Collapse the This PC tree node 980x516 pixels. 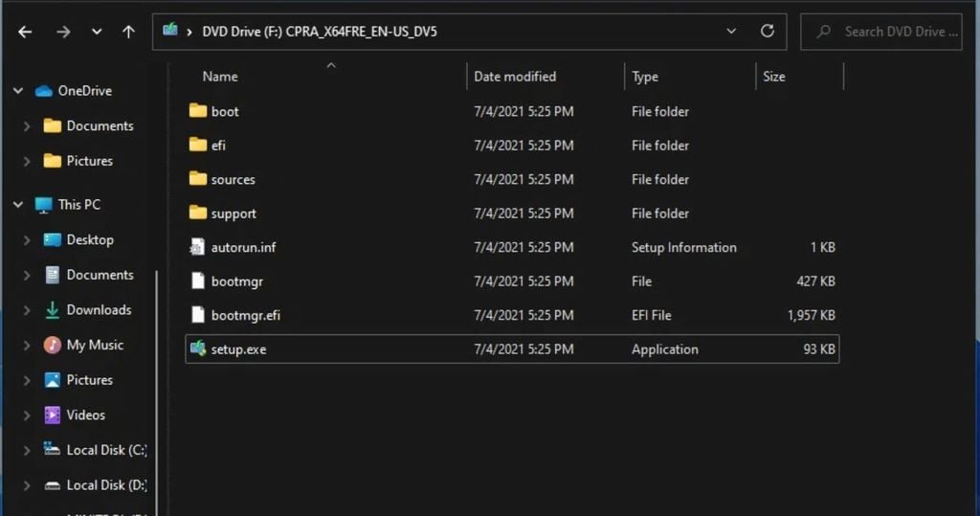pyautogui.click(x=18, y=205)
